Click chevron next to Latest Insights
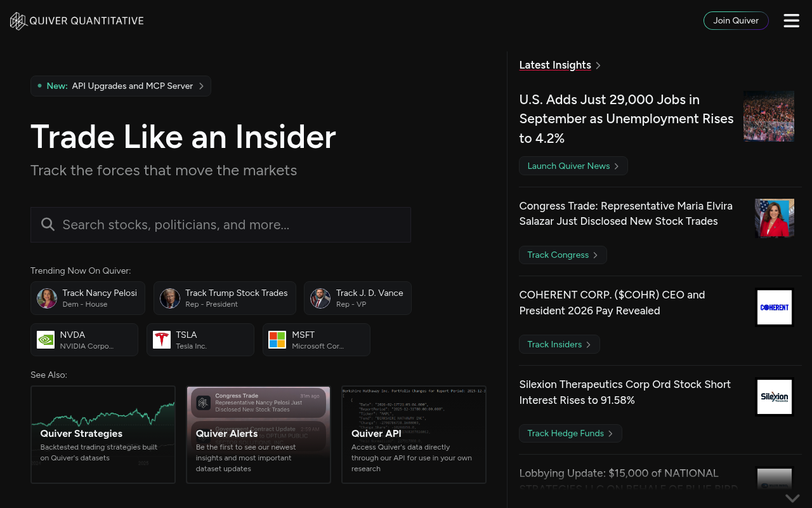This screenshot has width=812, height=508. point(598,65)
